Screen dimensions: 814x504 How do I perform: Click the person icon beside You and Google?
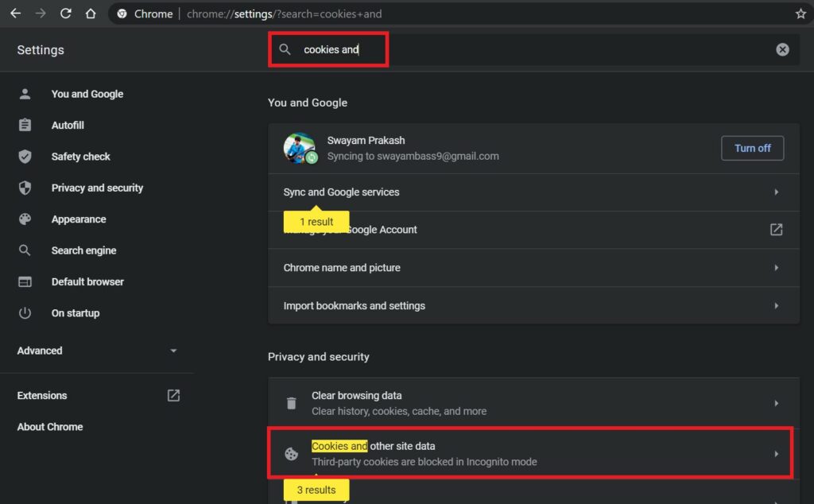[25, 94]
